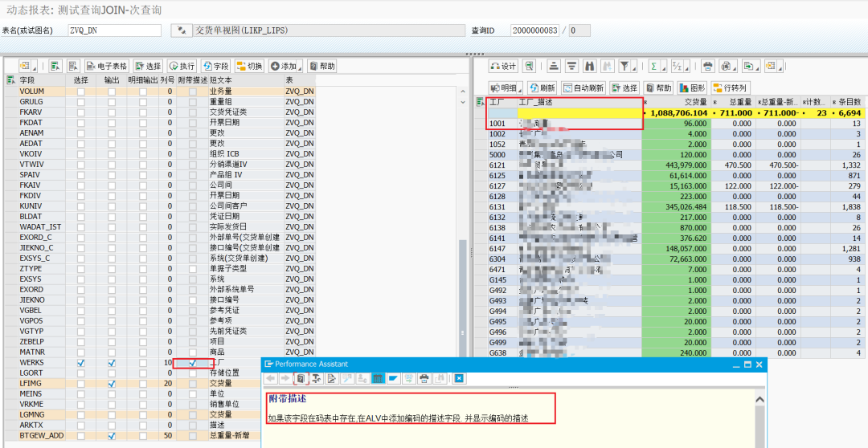Click the 字段 column header in left table

coord(42,80)
